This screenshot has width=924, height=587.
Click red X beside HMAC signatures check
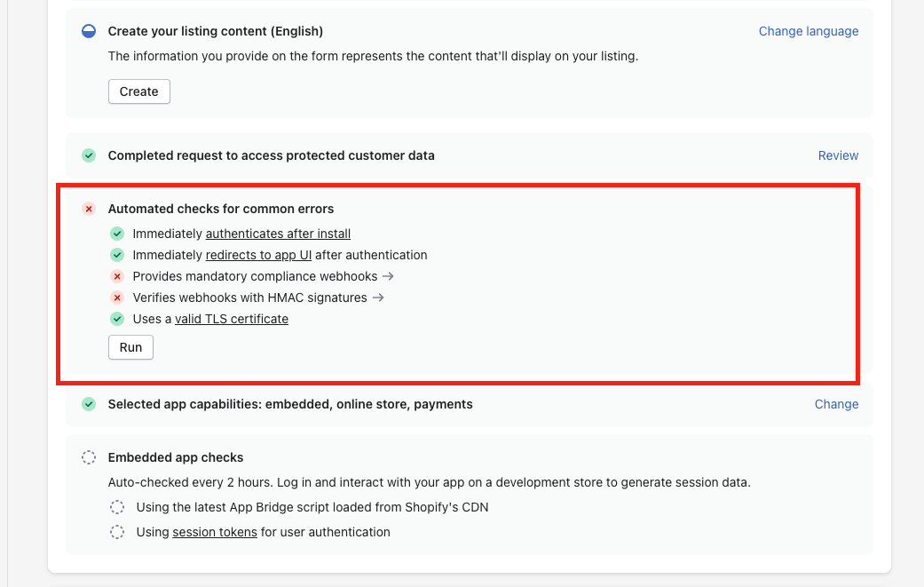click(x=117, y=297)
